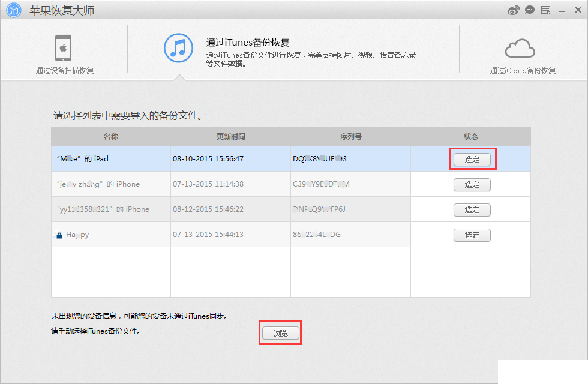Select the yy1 iPhone backup name cell
This screenshot has width=588, height=384.
click(x=111, y=209)
